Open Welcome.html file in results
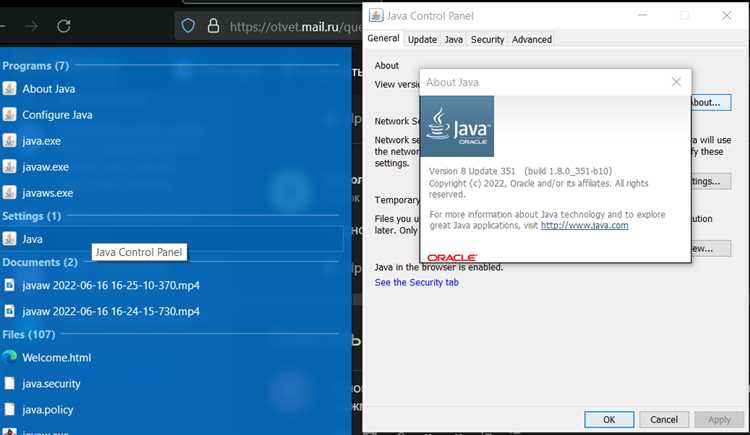This screenshot has width=750, height=435. [x=56, y=357]
